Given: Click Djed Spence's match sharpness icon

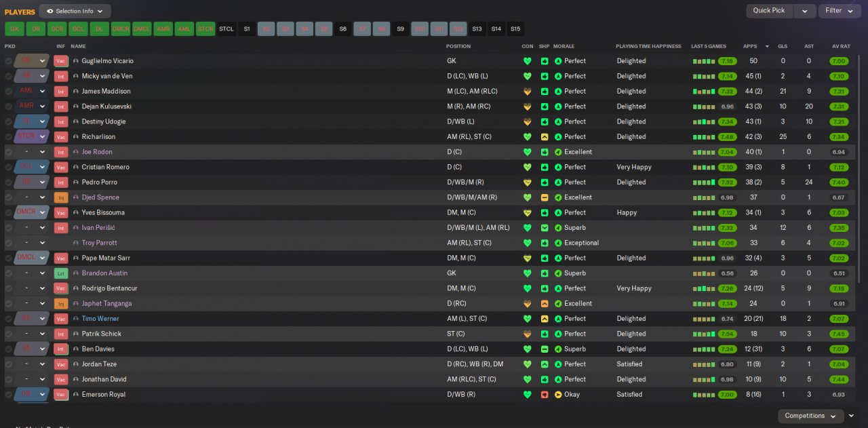Looking at the screenshot, I should pyautogui.click(x=544, y=197).
